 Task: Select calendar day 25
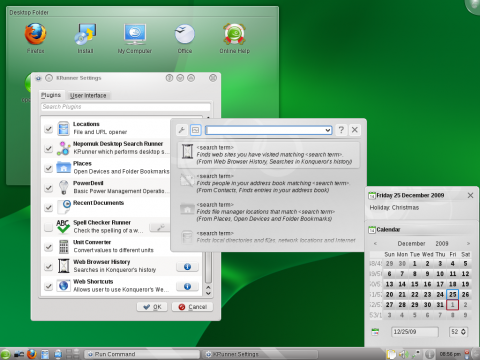pyautogui.click(x=452, y=294)
